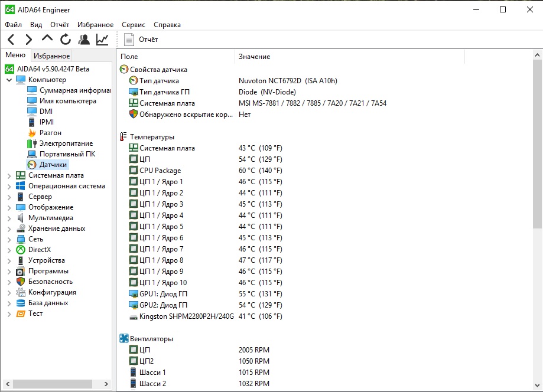
Task: Open the graph chart toolbar icon
Action: 102,40
